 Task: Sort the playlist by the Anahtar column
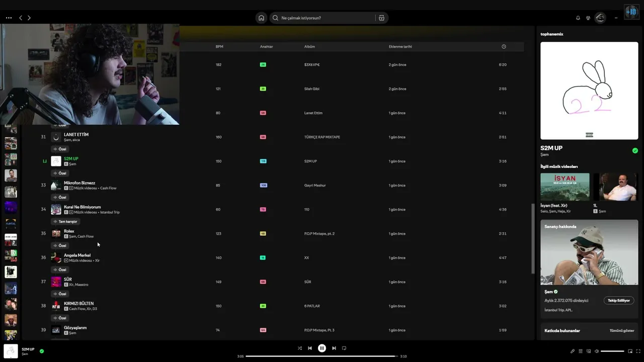(267, 46)
